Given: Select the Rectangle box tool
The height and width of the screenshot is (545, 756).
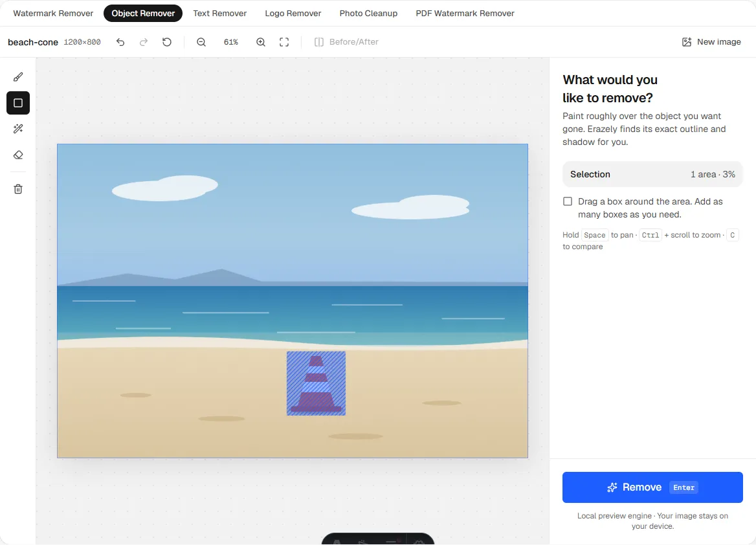Looking at the screenshot, I should coord(18,103).
